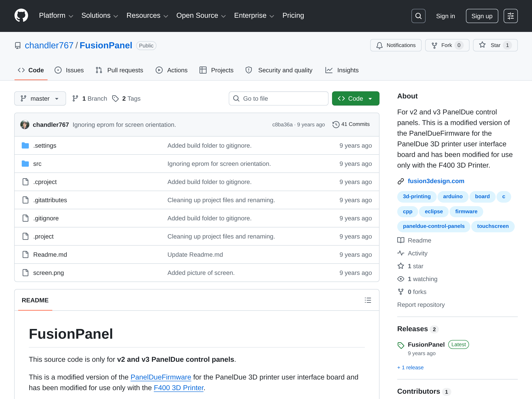This screenshot has width=532, height=399.
Task: Star the FusionPanel repository
Action: 495,45
